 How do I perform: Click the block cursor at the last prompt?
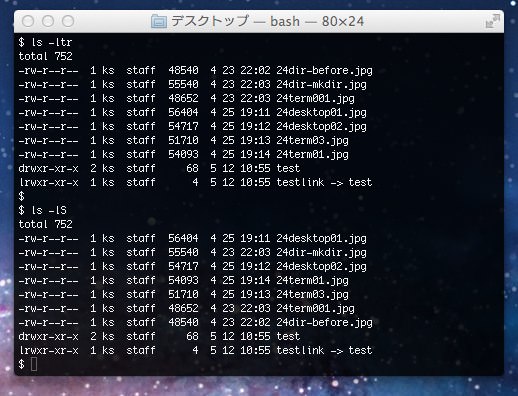34,364
